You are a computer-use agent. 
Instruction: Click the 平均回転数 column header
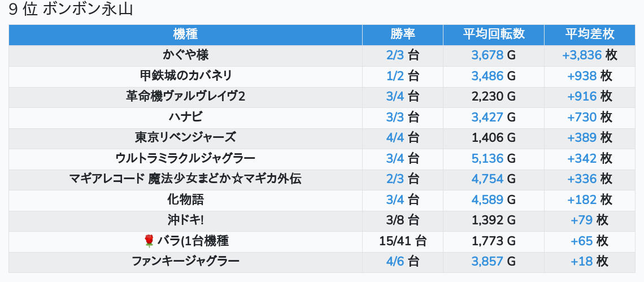coord(494,34)
